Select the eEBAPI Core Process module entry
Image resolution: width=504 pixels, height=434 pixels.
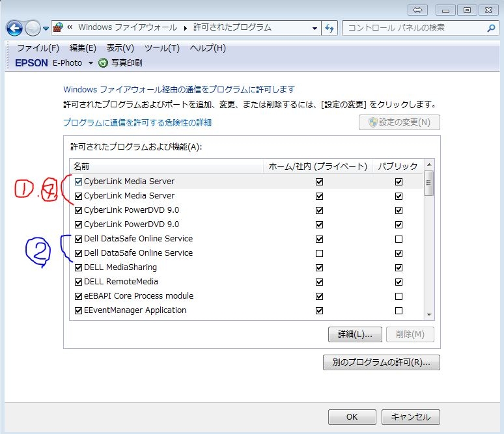139,296
